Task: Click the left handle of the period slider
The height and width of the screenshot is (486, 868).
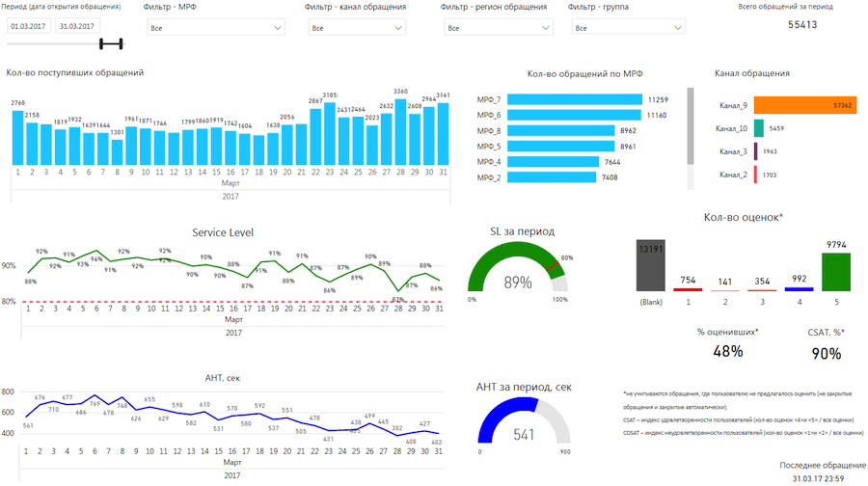Action: (x=101, y=43)
